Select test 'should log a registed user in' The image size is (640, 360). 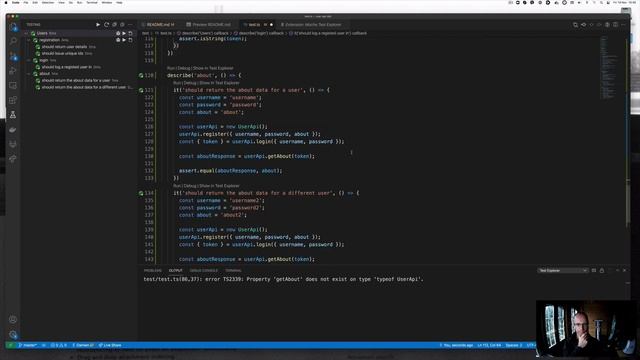pyautogui.click(x=67, y=67)
